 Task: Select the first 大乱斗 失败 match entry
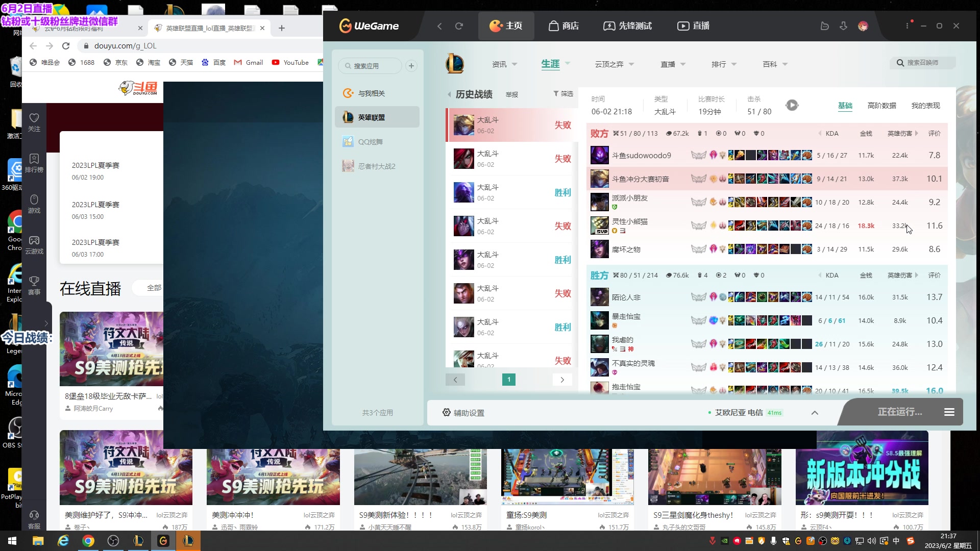pos(511,126)
